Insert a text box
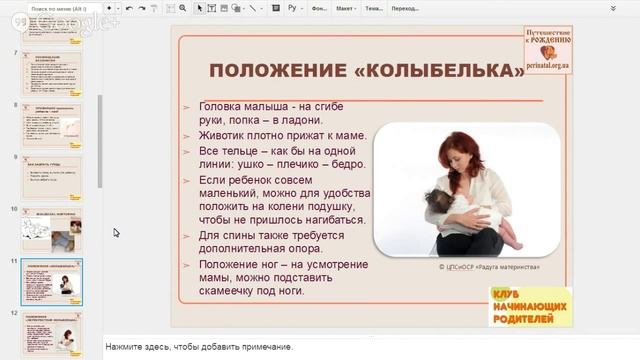 coord(211,8)
